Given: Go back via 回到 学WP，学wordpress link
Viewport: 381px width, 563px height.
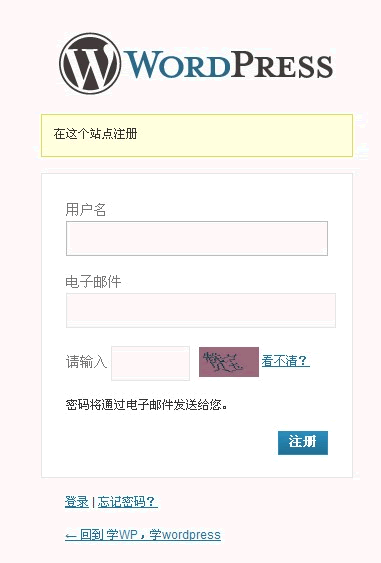Looking at the screenshot, I should click(x=143, y=535).
